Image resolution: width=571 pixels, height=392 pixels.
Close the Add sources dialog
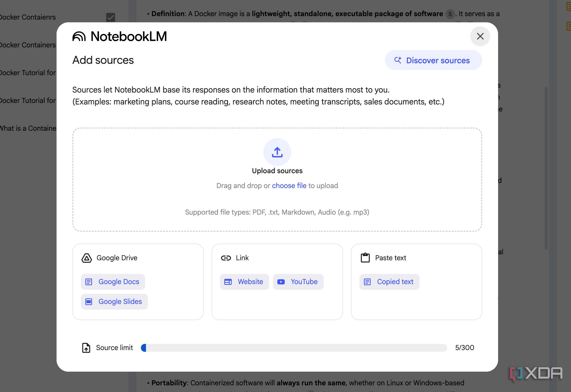coord(480,36)
